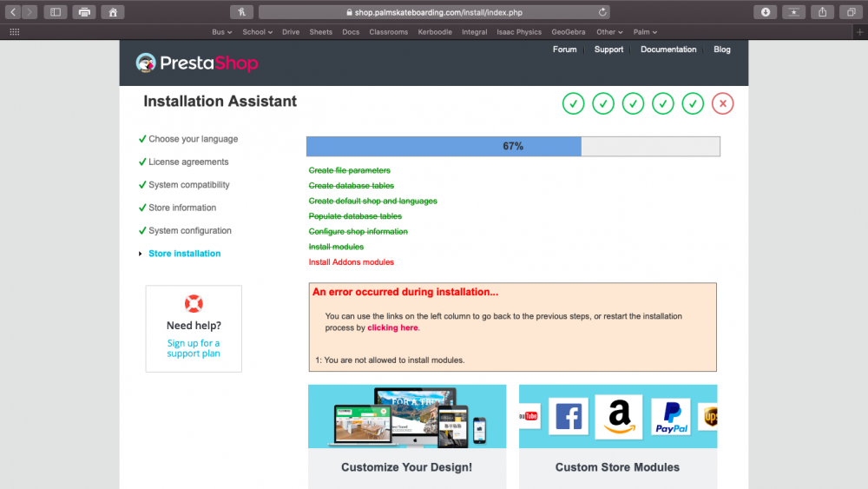The height and width of the screenshot is (489, 868).
Task: Open the GeoGebra bookmark
Action: (568, 32)
